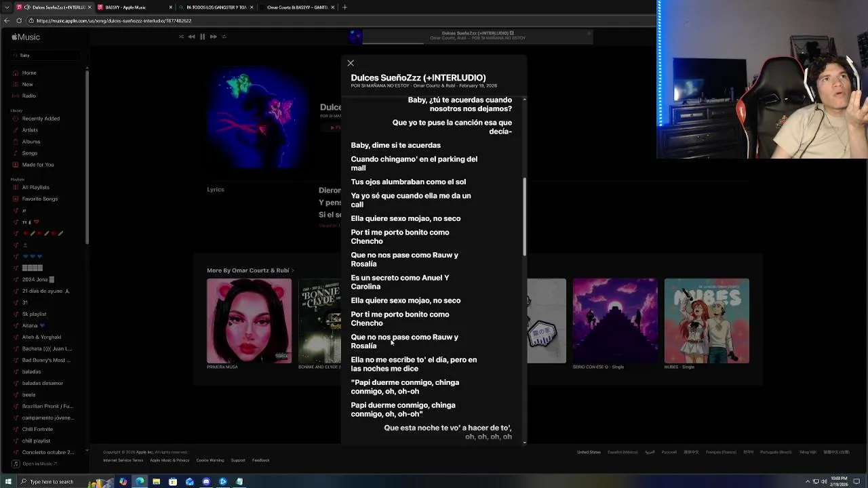Expand More By Omar Courtz & Rubí
868x488 pixels.
pos(250,270)
